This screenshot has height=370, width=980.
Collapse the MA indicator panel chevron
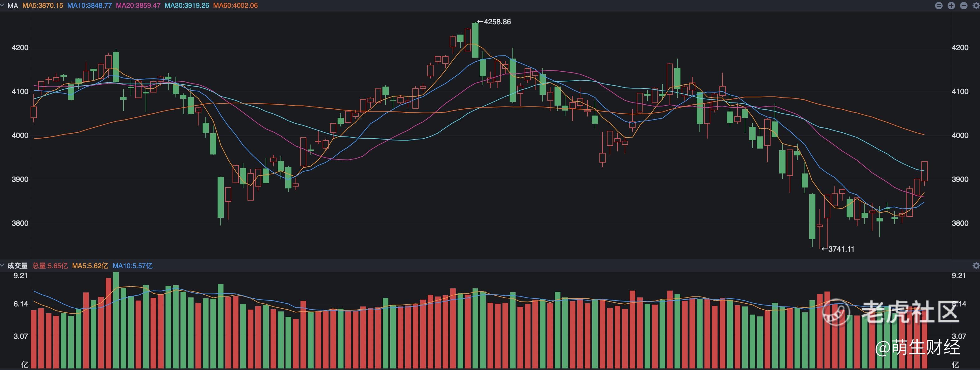[x=3, y=5]
